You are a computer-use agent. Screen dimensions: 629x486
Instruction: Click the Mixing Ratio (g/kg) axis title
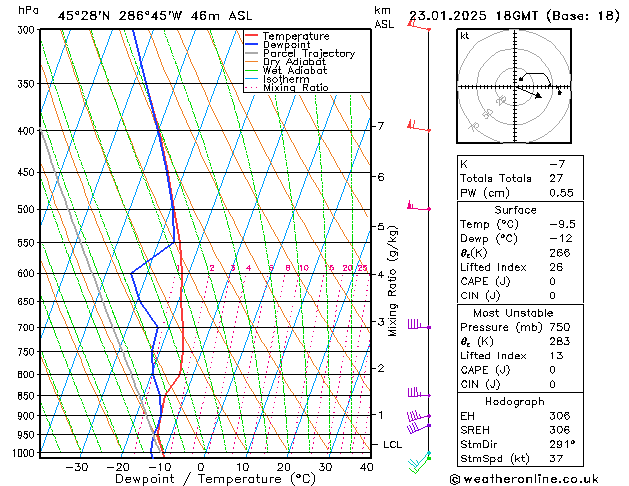point(392,281)
